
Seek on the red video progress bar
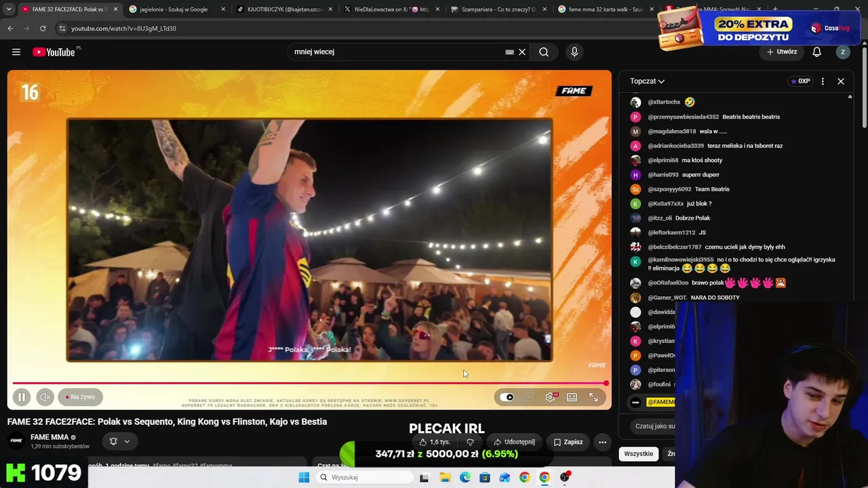pyautogui.click(x=309, y=384)
